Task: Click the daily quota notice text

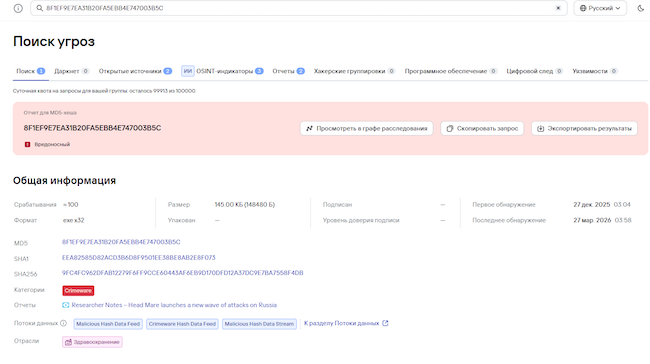Action: click(x=104, y=91)
